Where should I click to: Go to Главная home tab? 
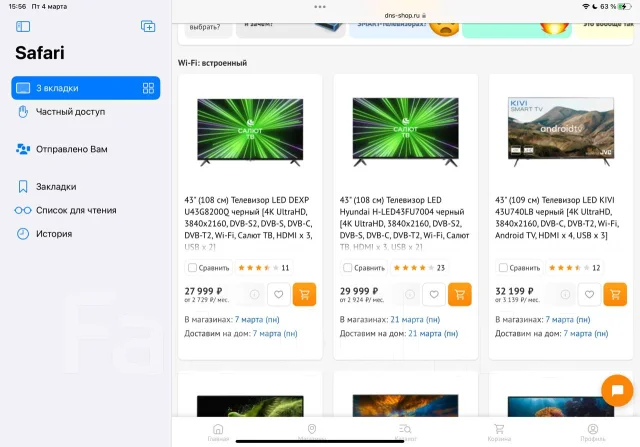(x=218, y=432)
